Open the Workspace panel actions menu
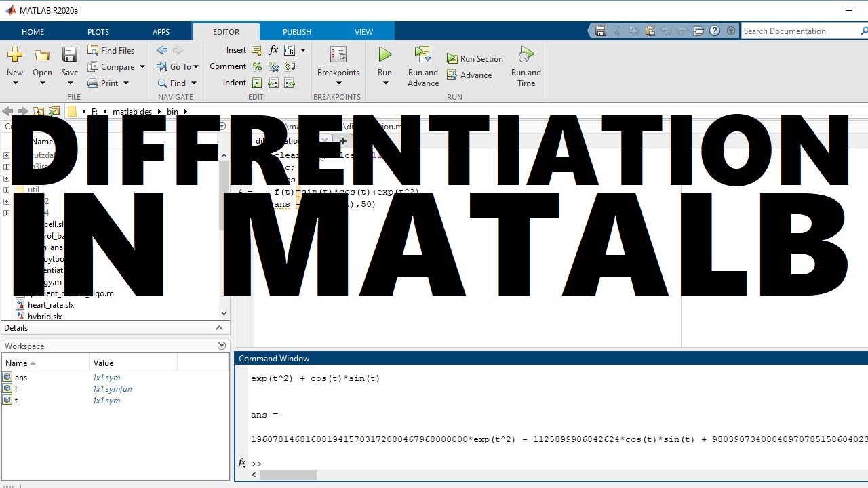 [221, 346]
